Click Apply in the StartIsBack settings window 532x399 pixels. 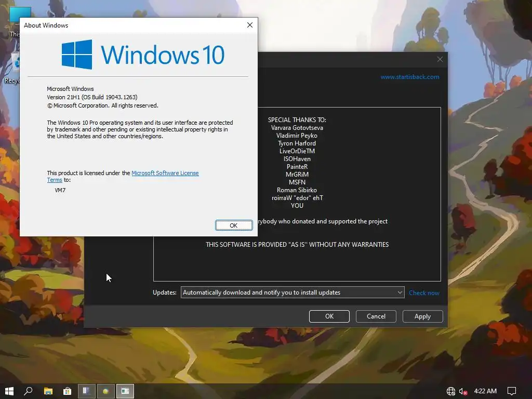tap(422, 316)
